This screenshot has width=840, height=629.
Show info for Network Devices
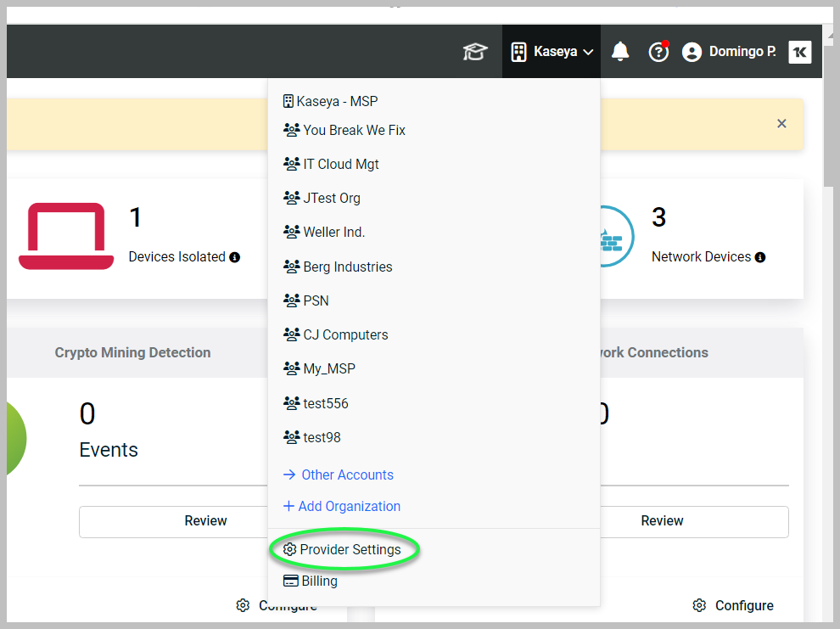tap(759, 257)
